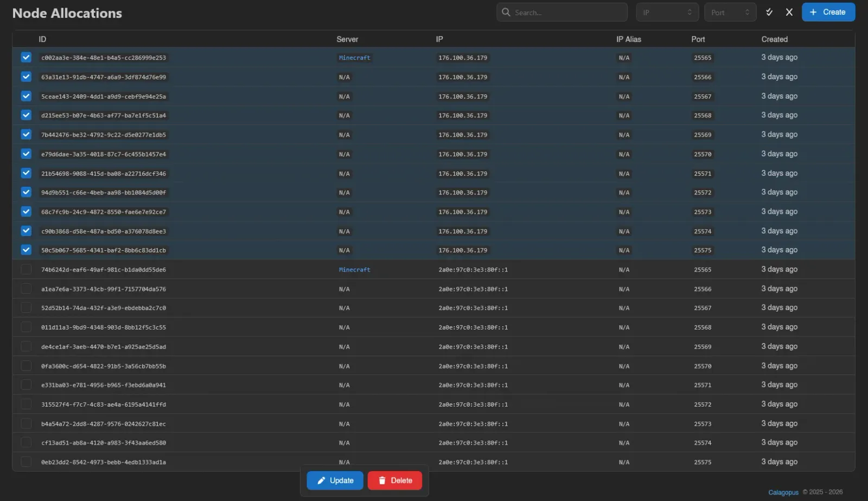Viewport: 868px width, 501px height.
Task: Click port 25574 in the cf13ad51 row
Action: pos(703,443)
